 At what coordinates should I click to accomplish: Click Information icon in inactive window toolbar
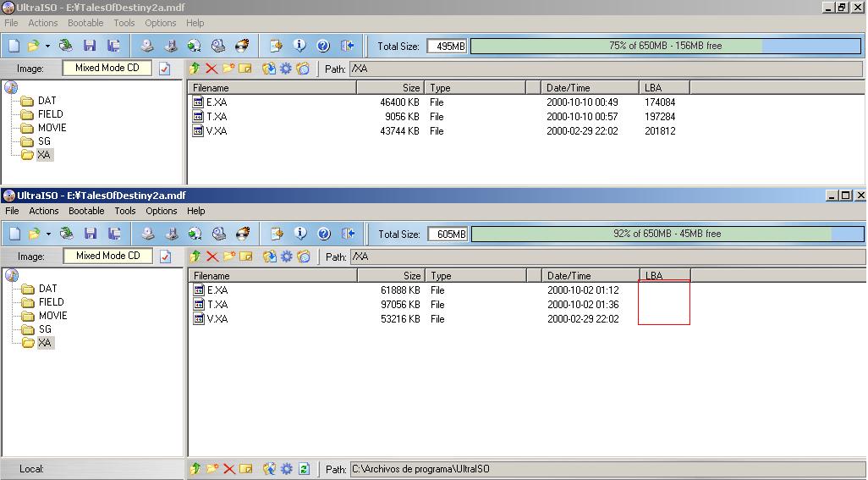(299, 46)
